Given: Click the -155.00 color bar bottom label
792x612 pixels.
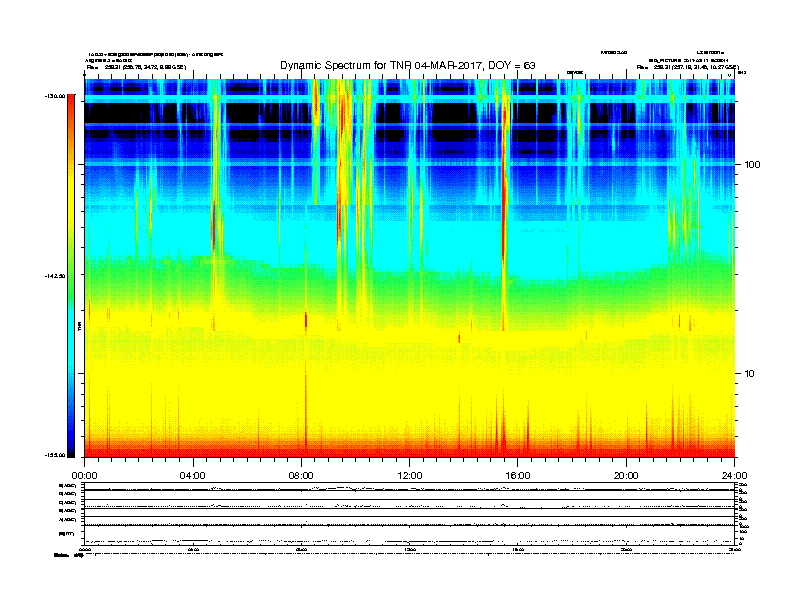Looking at the screenshot, I should point(55,455).
